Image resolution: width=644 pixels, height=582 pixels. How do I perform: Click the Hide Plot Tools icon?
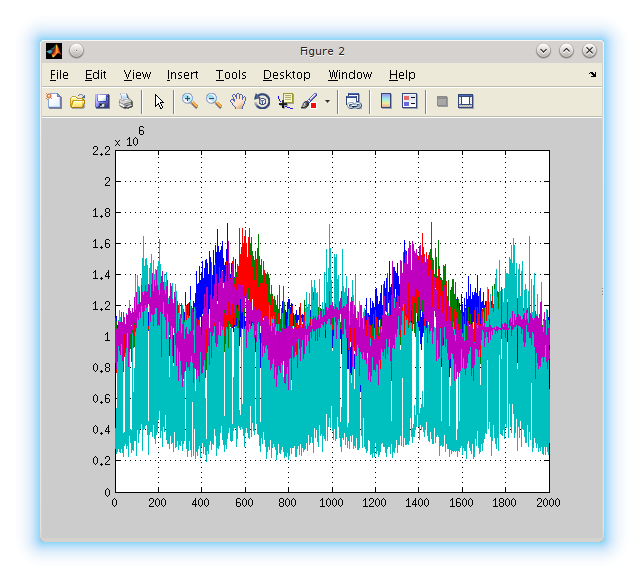coord(442,101)
